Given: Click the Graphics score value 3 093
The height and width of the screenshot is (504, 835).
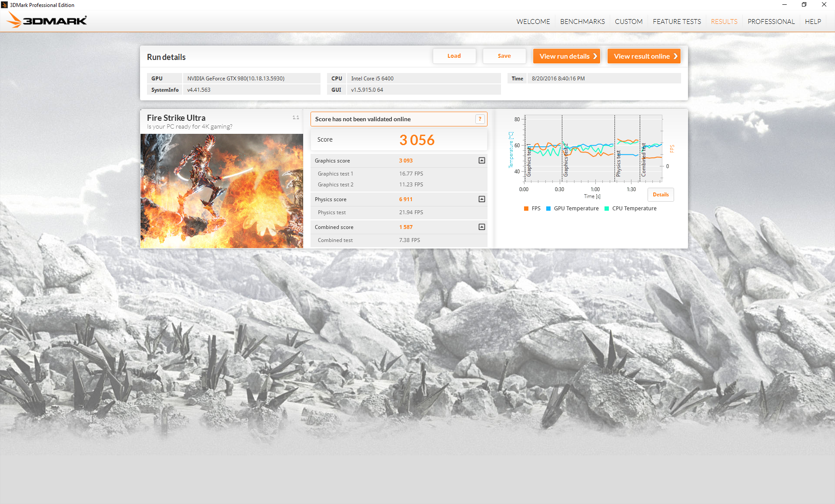Looking at the screenshot, I should tap(406, 160).
